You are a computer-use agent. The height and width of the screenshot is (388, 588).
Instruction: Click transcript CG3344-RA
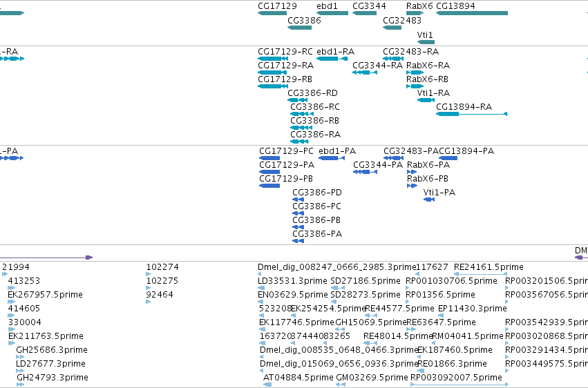[x=365, y=72]
